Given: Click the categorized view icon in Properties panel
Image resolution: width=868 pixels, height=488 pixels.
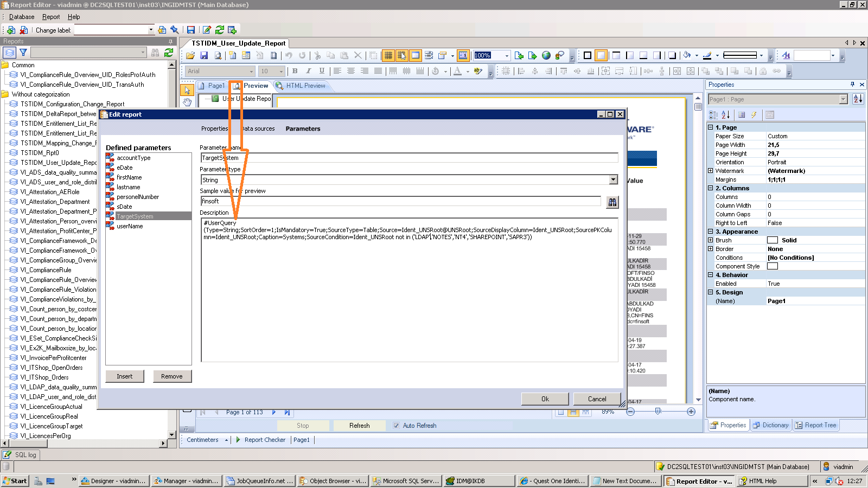Looking at the screenshot, I should [x=713, y=115].
